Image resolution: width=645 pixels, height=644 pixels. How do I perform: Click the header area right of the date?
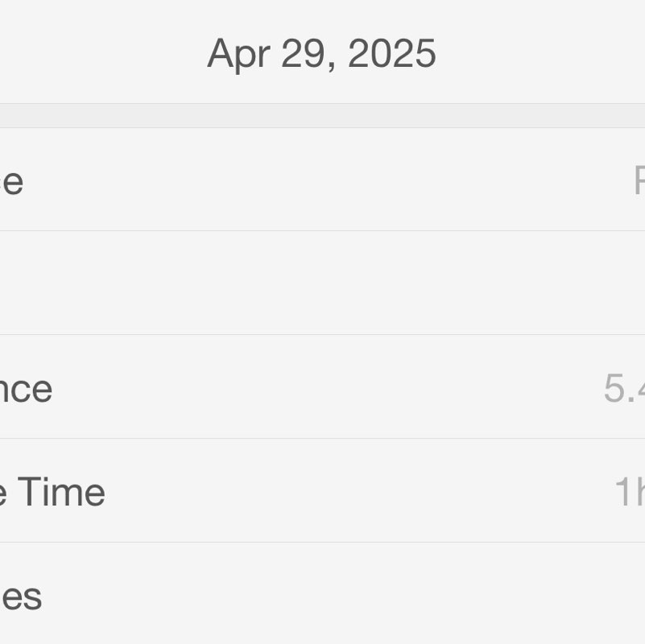click(548, 53)
